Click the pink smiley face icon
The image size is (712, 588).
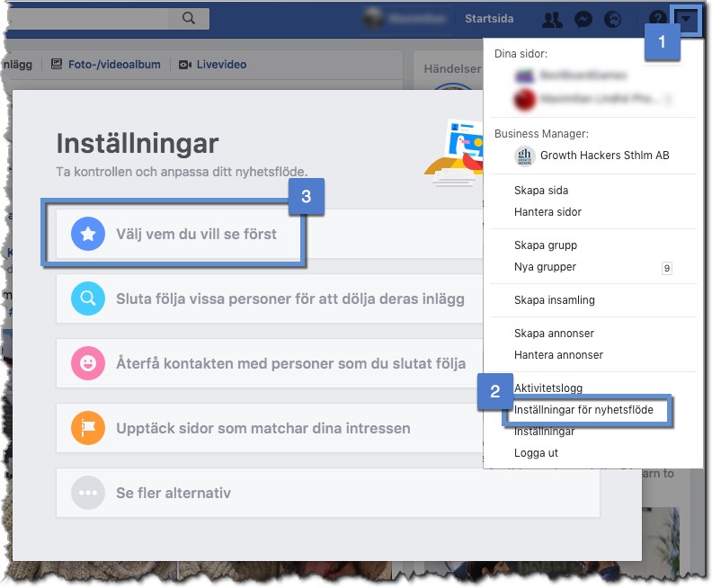(88, 364)
